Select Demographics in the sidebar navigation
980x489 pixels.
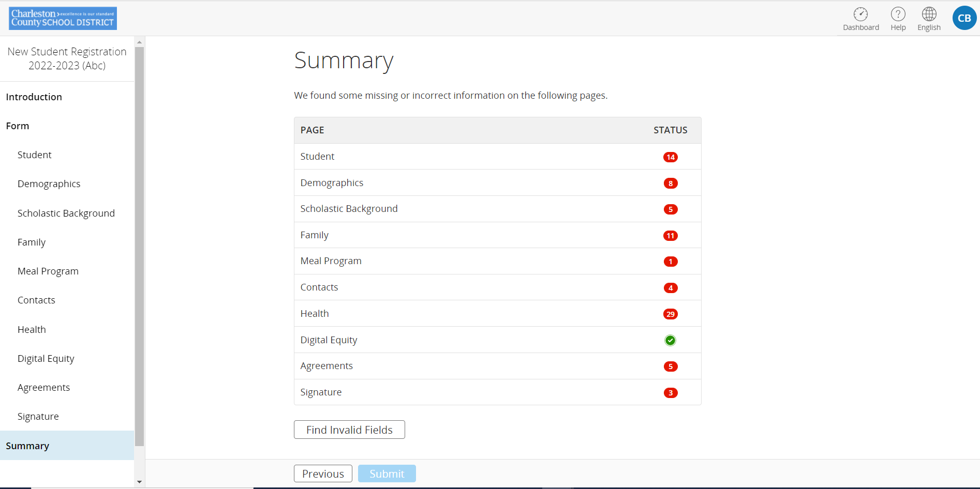tap(49, 184)
